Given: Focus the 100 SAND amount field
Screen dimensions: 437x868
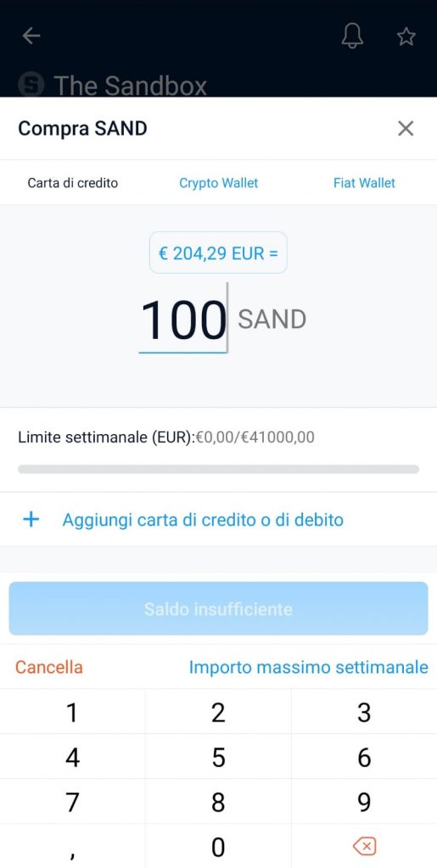Looking at the screenshot, I should click(x=183, y=320).
